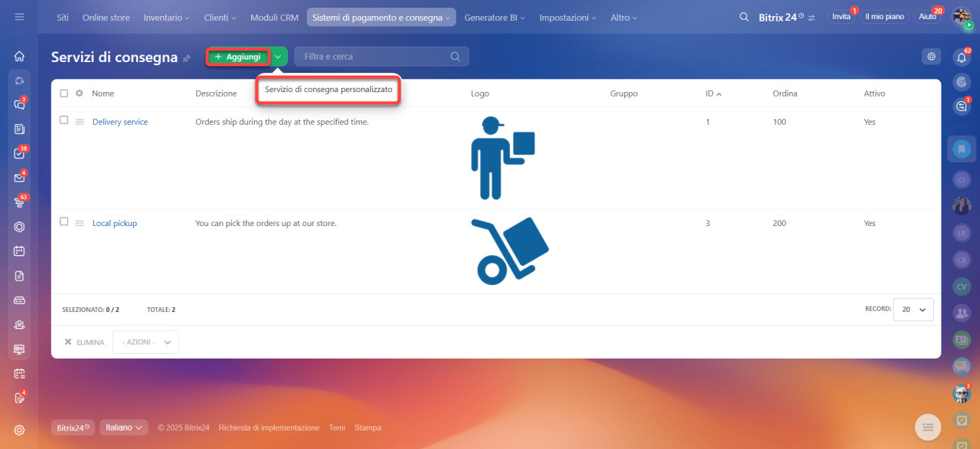980x449 pixels.
Task: Open the Inventario menu
Action: tap(166, 18)
